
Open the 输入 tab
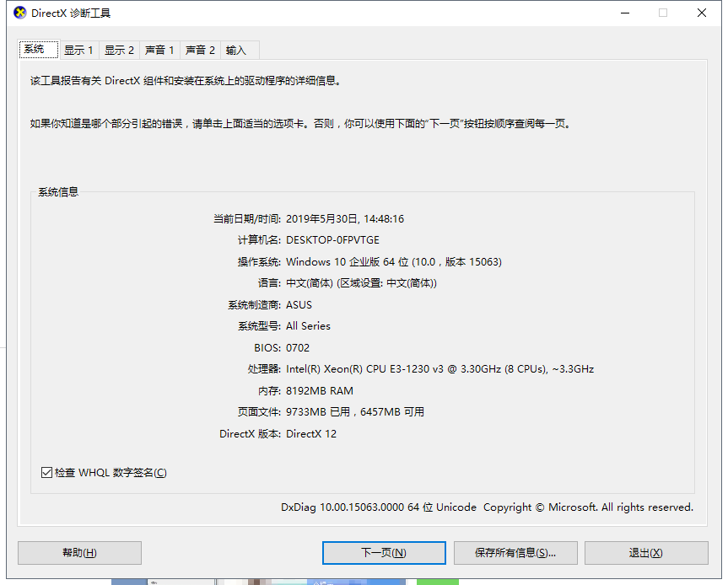point(236,51)
